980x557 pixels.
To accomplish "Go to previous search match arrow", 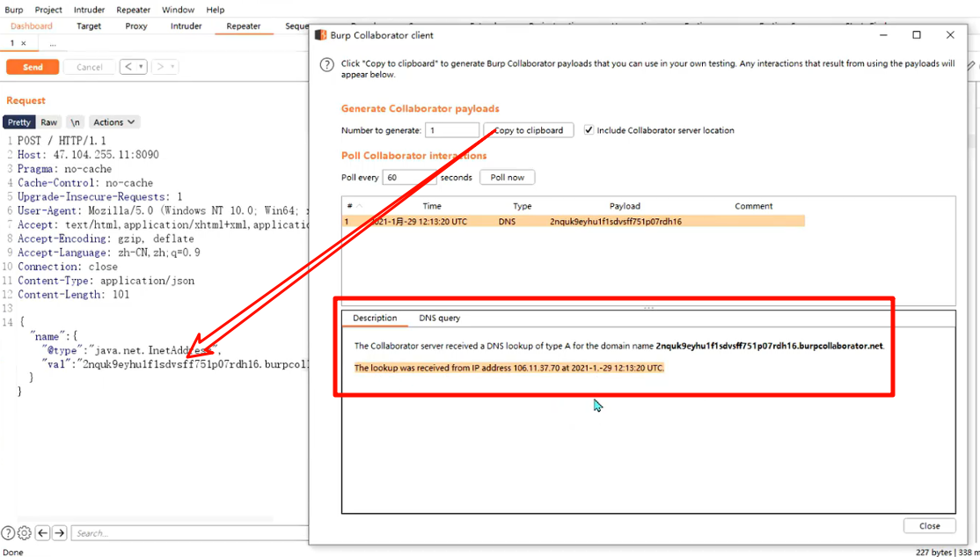I will pos(42,533).
